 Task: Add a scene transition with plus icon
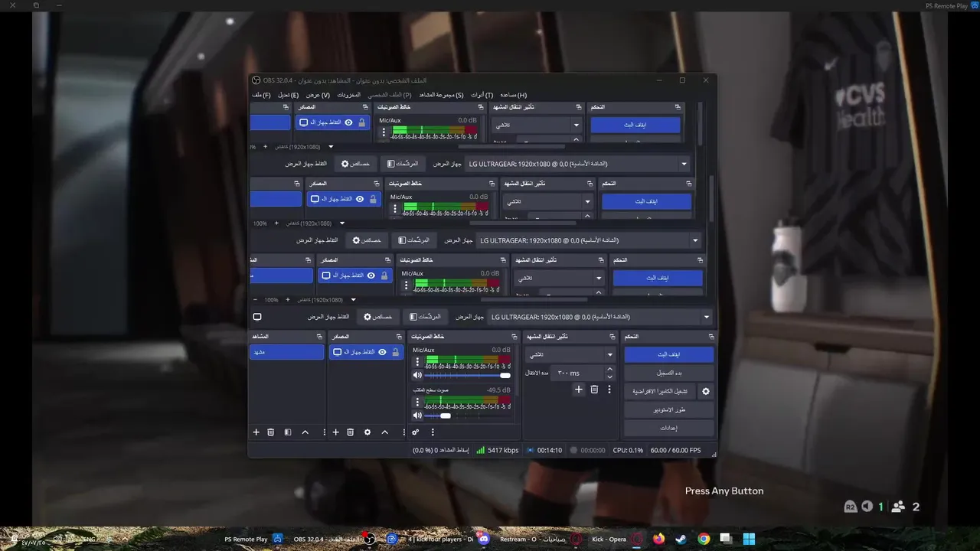click(579, 390)
